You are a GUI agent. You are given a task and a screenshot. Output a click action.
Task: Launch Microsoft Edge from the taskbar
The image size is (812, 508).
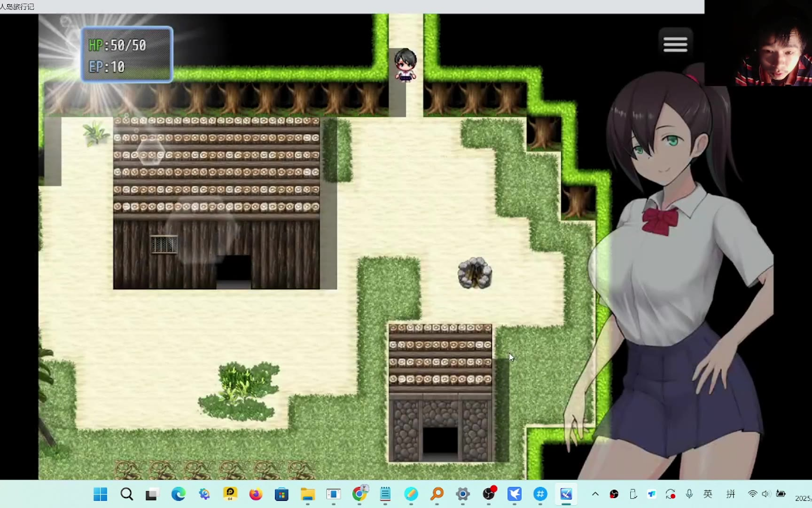point(178,494)
